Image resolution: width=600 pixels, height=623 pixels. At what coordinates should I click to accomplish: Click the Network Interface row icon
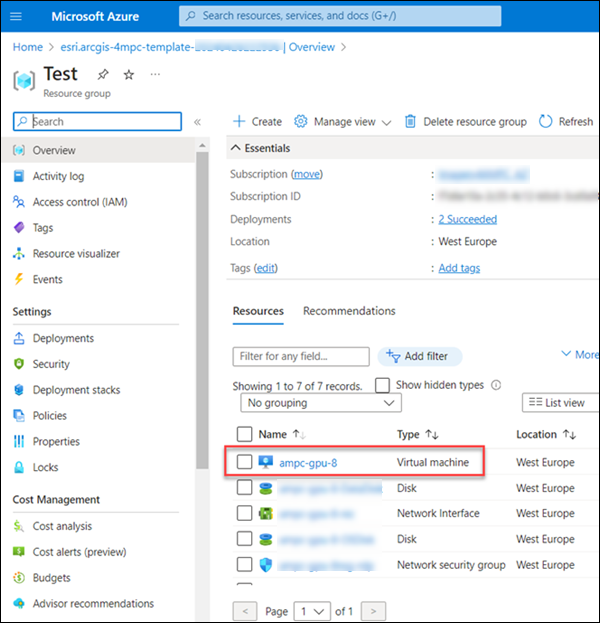coord(265,514)
